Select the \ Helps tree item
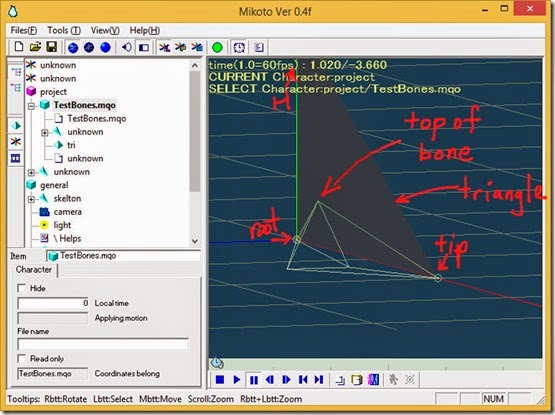The height and width of the screenshot is (415, 555). [67, 238]
